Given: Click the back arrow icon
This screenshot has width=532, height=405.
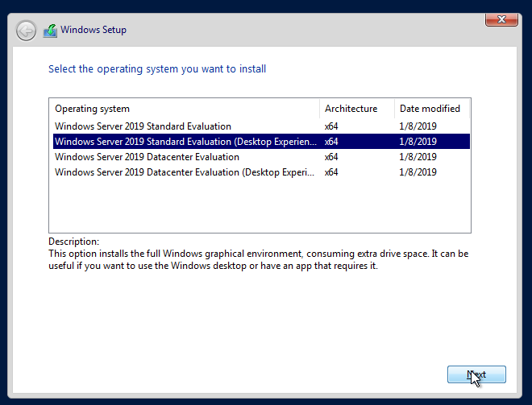Looking at the screenshot, I should 26,31.
